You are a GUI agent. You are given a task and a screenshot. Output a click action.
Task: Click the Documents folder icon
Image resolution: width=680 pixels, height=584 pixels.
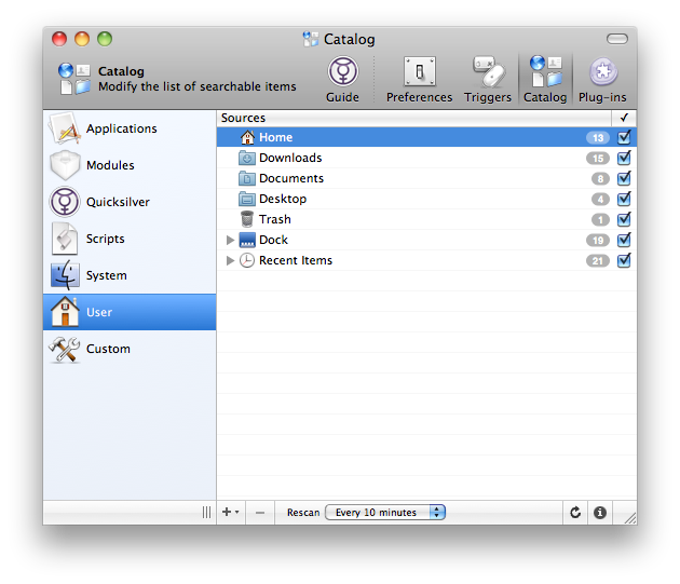[x=247, y=178]
